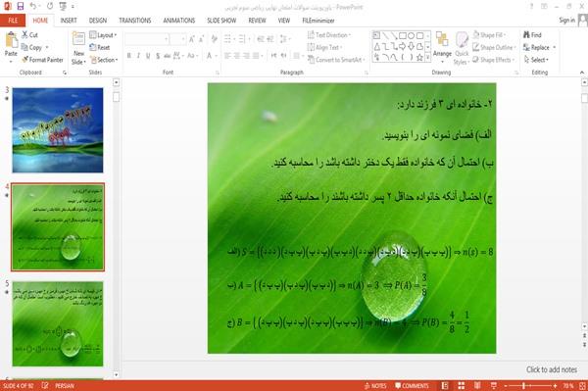Open the font name combo box
Screen dimensions: 588x391
(x=147, y=39)
